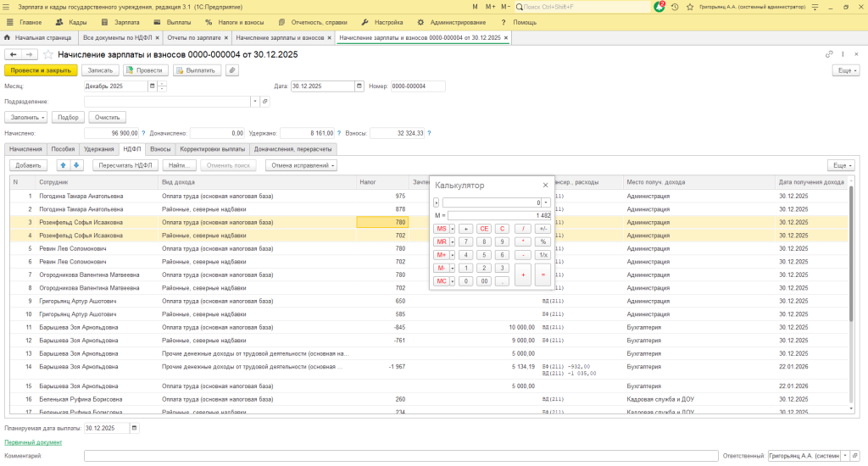Screen dimensions: 868x466
Task: Open the Отмена исправлений dropdown
Action: pyautogui.click(x=302, y=165)
